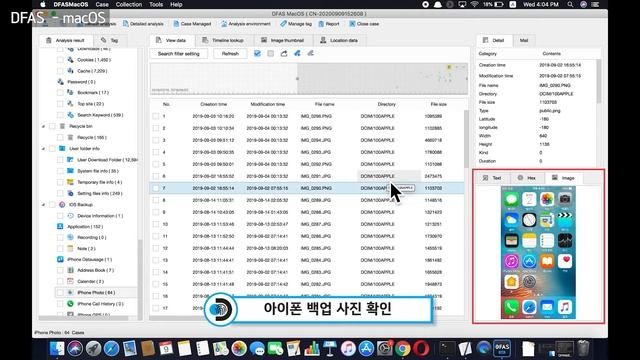Tick the checkbox of row 7 IMG_0290.PNG
The image size is (640, 360).
(156, 188)
